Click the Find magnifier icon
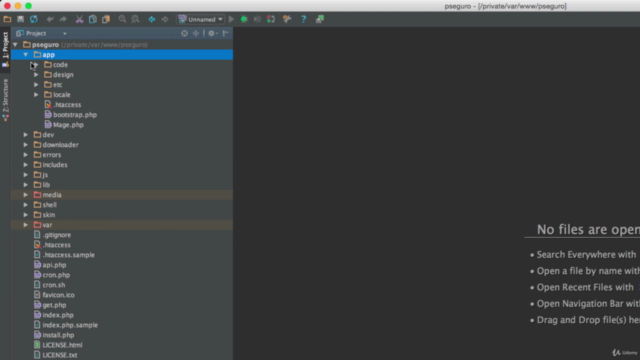The image size is (640, 360). tap(122, 19)
